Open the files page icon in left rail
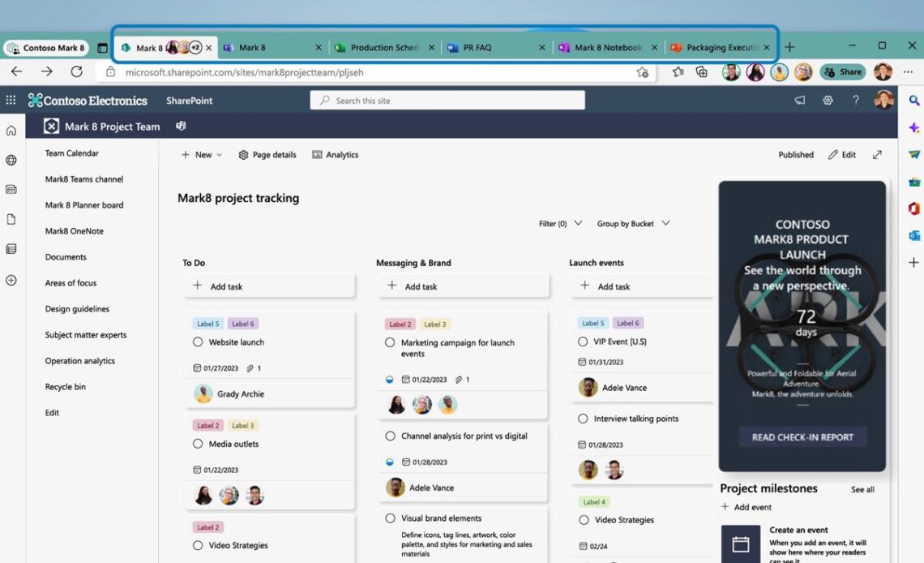Screen dimensions: 924x563 pos(11,219)
